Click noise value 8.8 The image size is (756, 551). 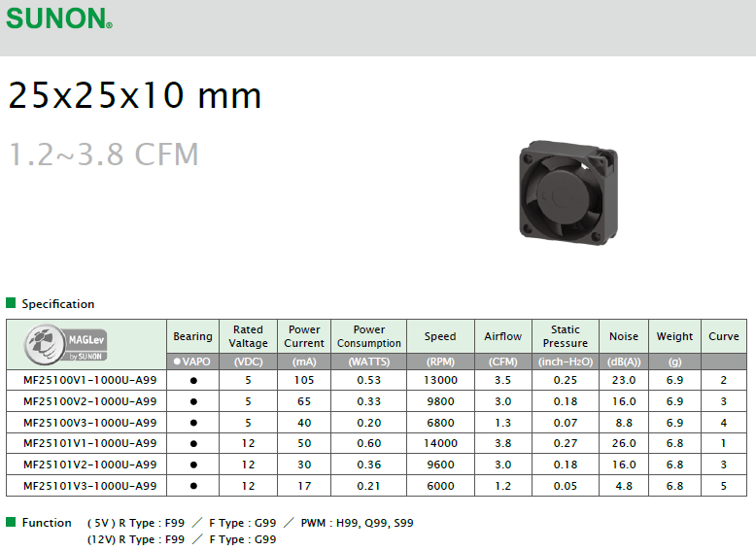(x=624, y=423)
